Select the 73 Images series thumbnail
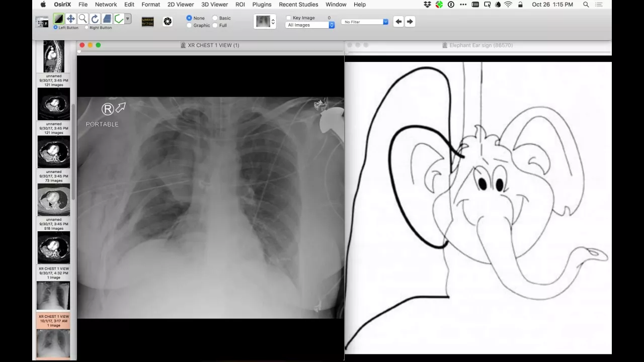Viewport: 644px width, 362px height. coord(53,200)
